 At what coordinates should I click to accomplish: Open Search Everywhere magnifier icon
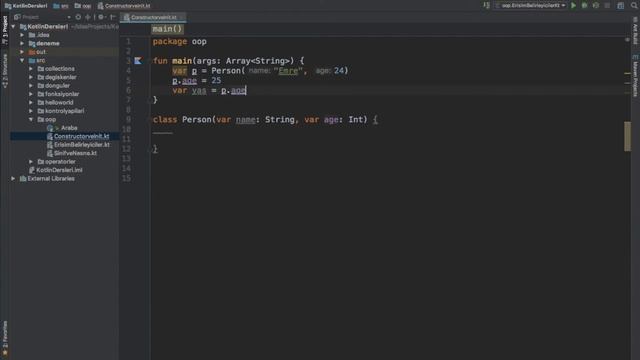tap(635, 6)
